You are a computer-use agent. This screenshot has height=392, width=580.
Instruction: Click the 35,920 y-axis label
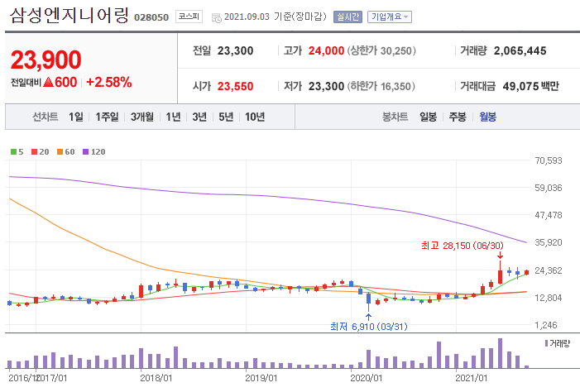pos(549,242)
